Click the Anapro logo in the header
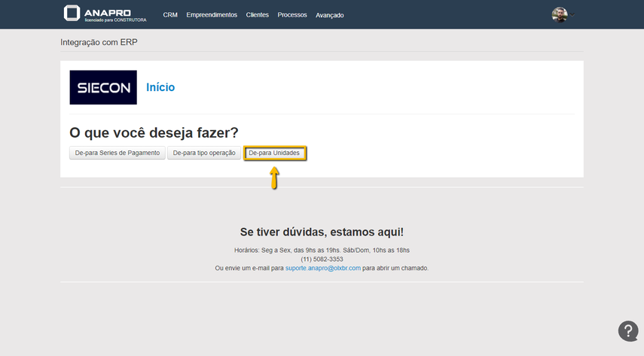The width and height of the screenshot is (644, 356). pos(105,14)
